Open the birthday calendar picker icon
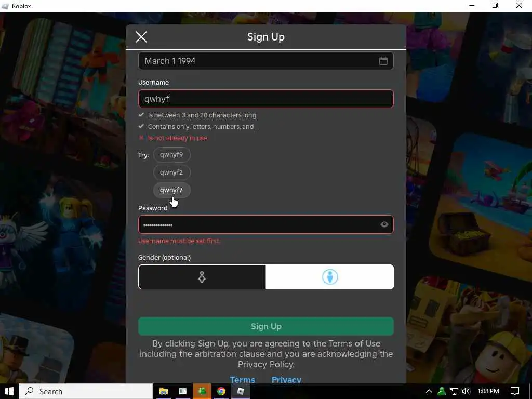The width and height of the screenshot is (532, 399). pyautogui.click(x=383, y=61)
